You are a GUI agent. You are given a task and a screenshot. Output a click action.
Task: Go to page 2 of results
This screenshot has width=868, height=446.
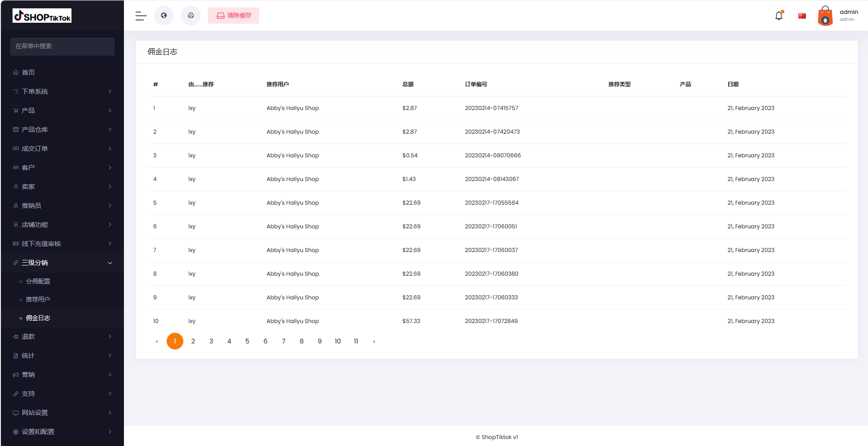click(x=193, y=341)
